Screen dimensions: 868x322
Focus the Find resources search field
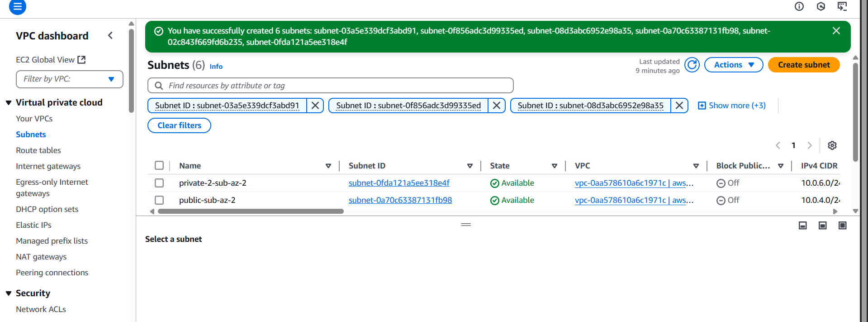(x=331, y=86)
